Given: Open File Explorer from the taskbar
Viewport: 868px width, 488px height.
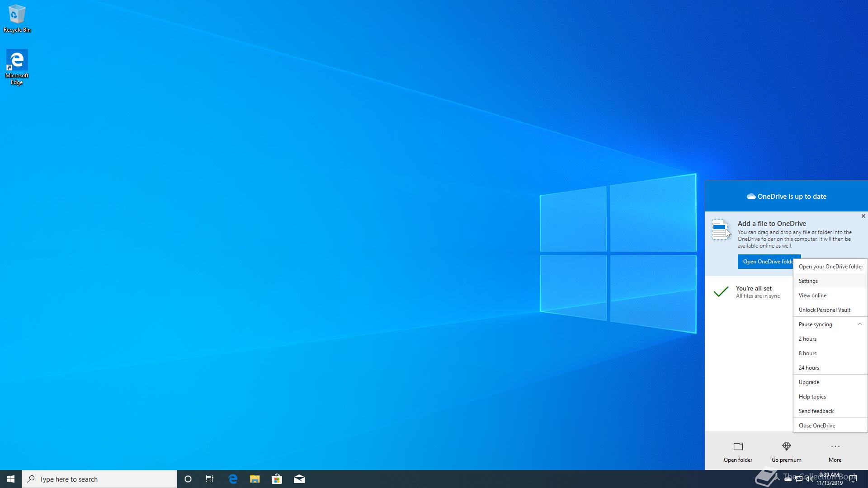Looking at the screenshot, I should tap(255, 479).
